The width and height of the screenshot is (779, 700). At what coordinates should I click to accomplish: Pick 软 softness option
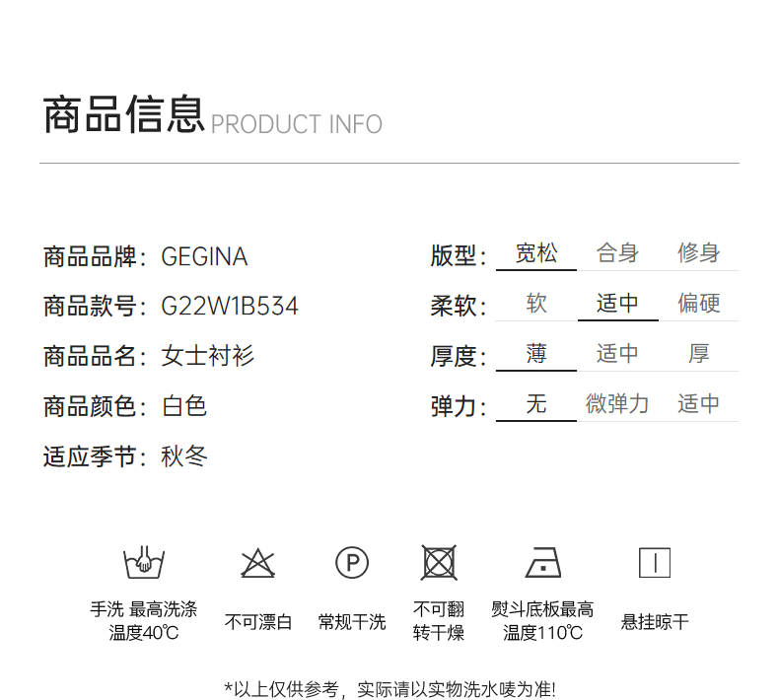point(536,304)
